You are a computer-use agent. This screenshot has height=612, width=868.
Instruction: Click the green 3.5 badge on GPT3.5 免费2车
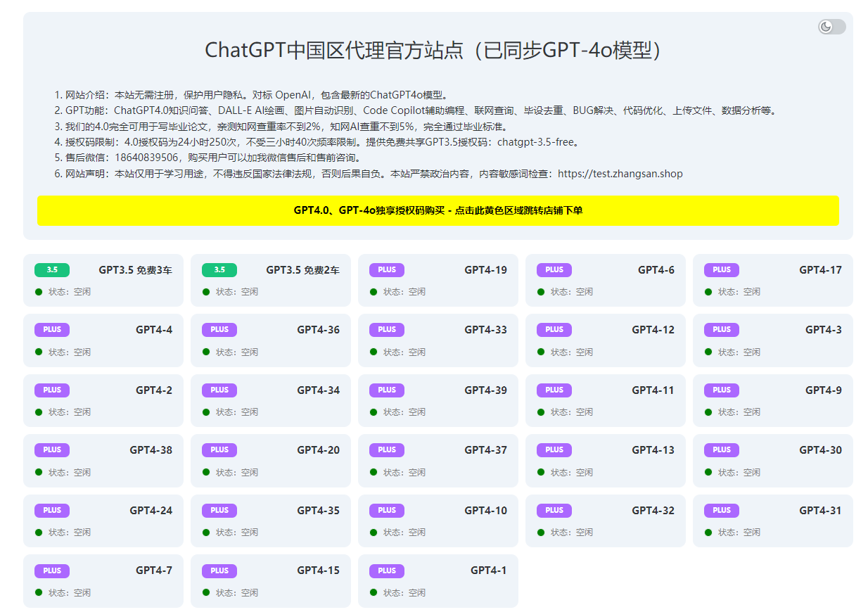pos(219,269)
